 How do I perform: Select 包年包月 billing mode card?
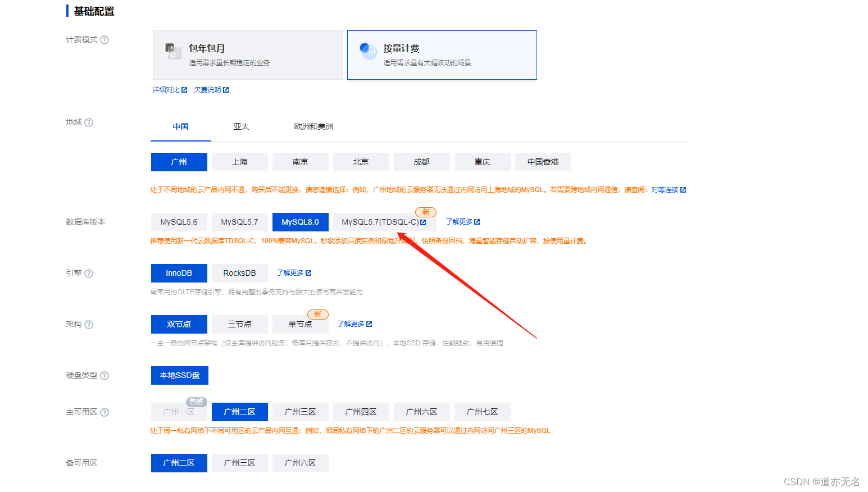point(248,55)
